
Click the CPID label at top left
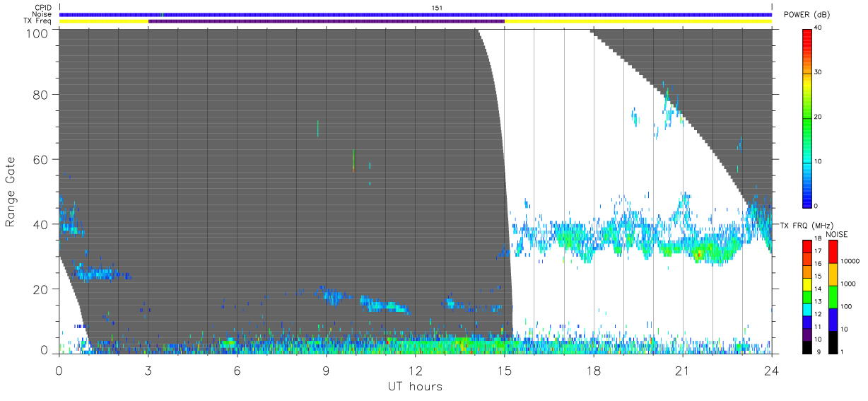click(42, 8)
